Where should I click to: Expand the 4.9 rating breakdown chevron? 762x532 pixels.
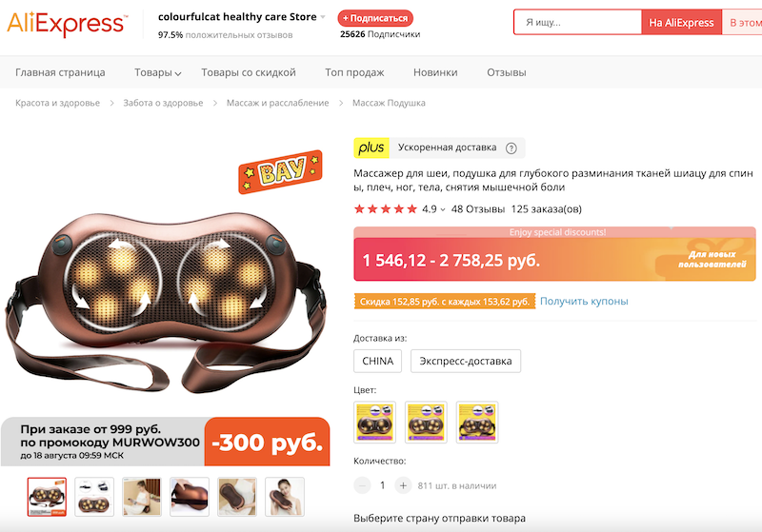[x=443, y=209]
